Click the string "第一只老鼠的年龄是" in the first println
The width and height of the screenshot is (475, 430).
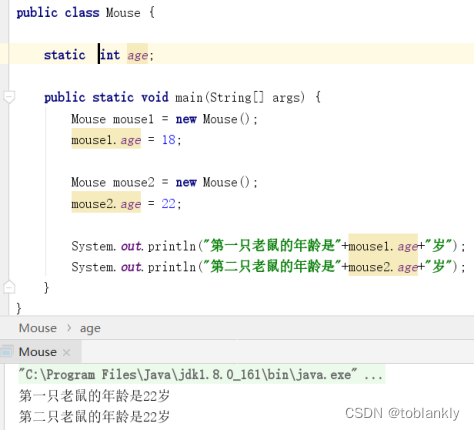tap(273, 246)
